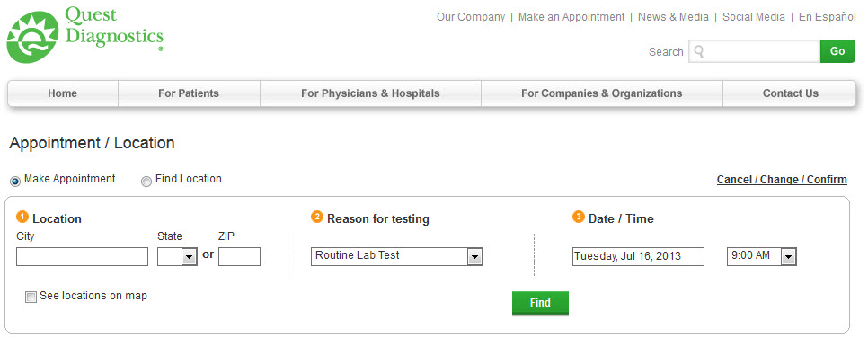Click the orange step 3 Date badge
Screen dimensions: 868x338
(x=579, y=218)
